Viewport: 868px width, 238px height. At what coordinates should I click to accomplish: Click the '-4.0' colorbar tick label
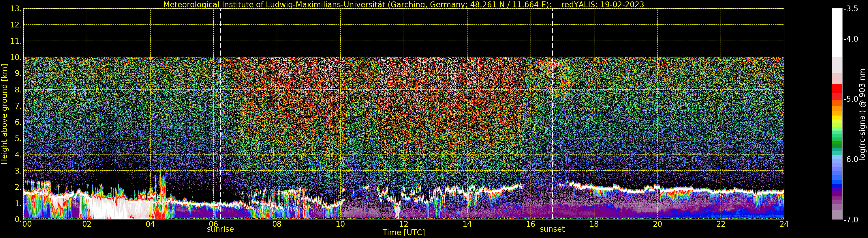[851, 39]
